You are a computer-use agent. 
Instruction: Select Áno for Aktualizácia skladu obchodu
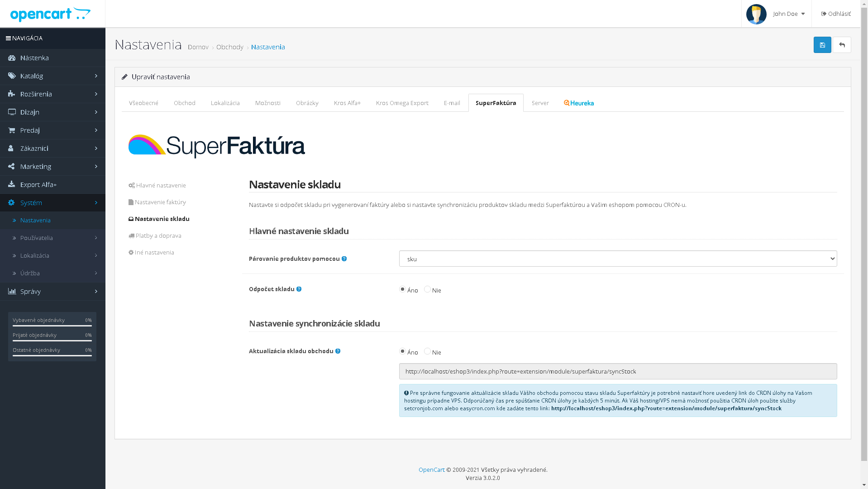click(x=402, y=351)
